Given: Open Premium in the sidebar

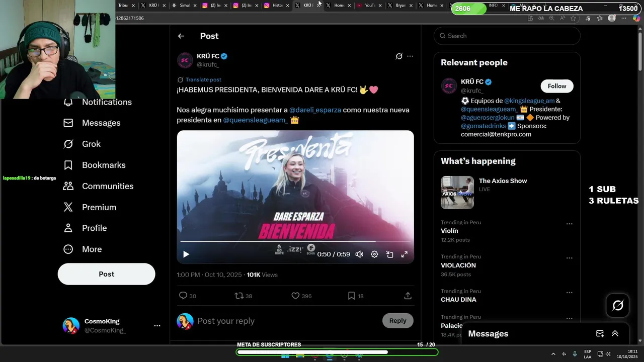Looking at the screenshot, I should point(90,208).
